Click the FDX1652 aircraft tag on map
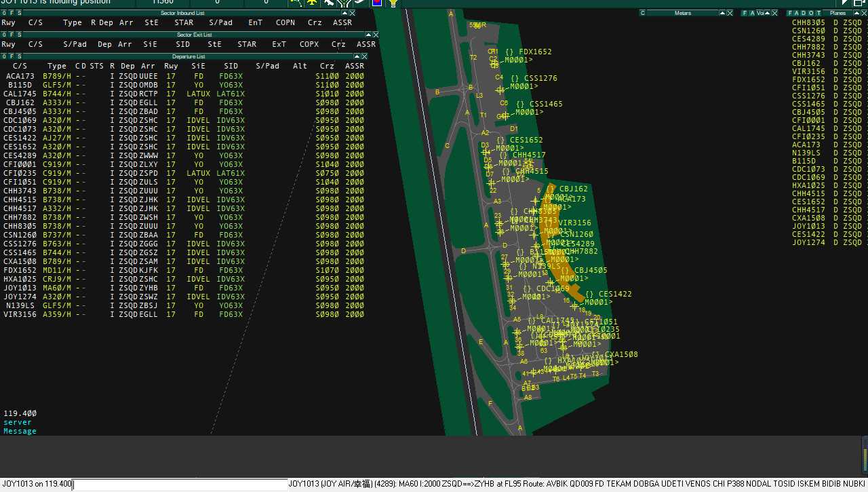This screenshot has height=492, width=868. [535, 52]
